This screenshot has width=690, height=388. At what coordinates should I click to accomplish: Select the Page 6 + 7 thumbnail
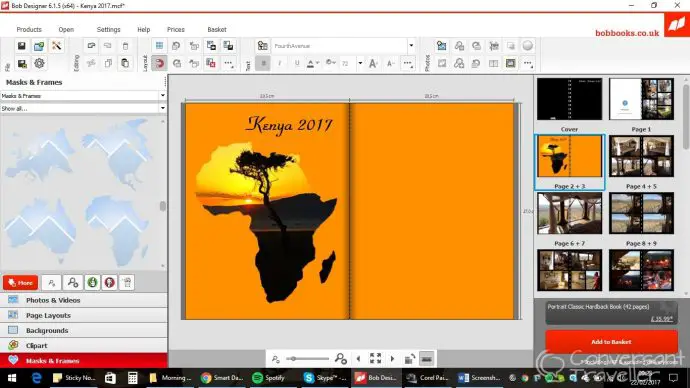pos(569,213)
